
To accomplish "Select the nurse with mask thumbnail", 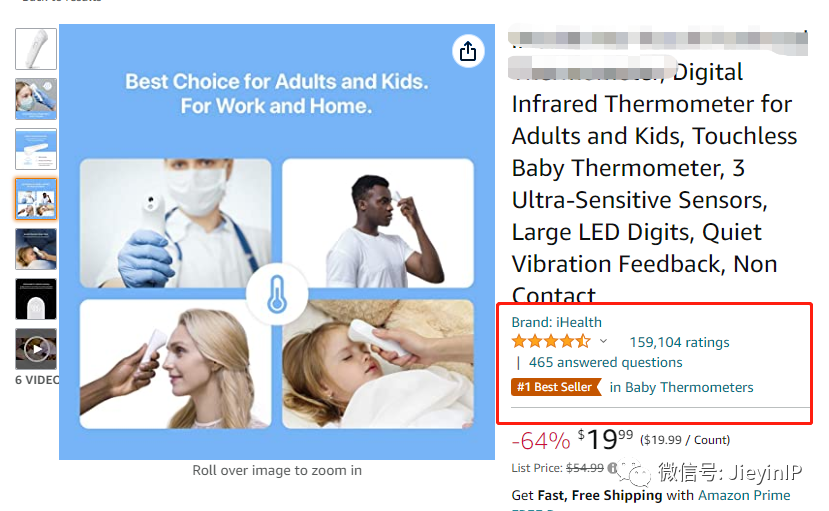I will pos(36,99).
